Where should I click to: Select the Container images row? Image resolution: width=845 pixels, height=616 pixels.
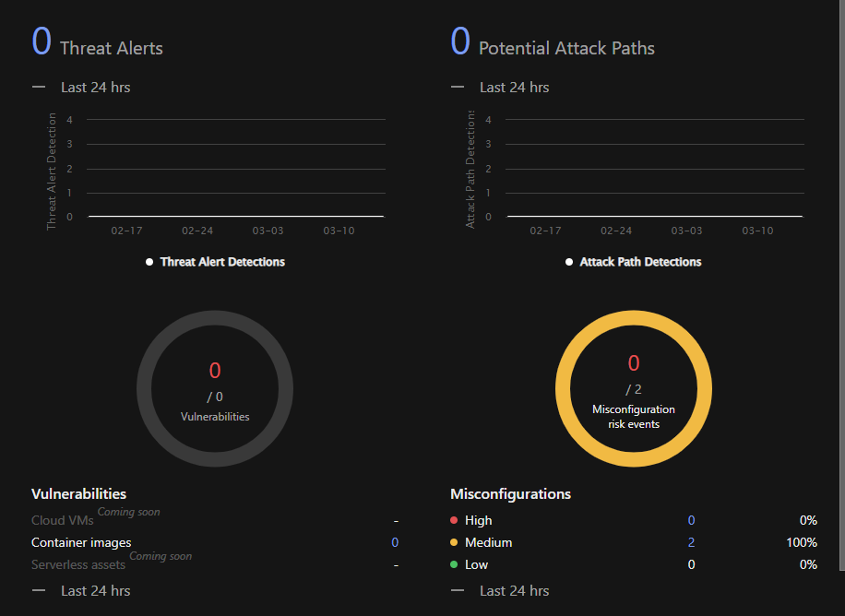click(x=81, y=543)
